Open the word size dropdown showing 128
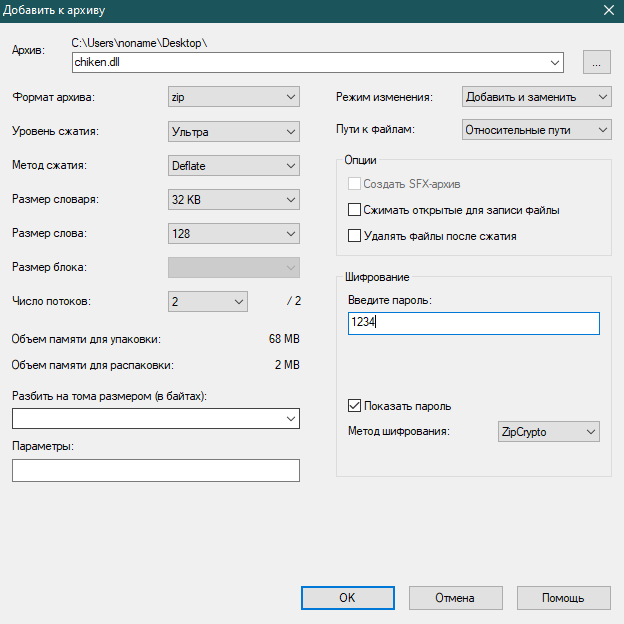This screenshot has width=624, height=624. tap(234, 234)
